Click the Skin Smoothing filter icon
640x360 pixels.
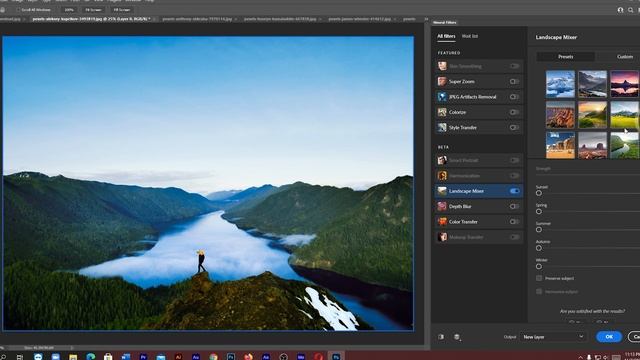click(x=442, y=66)
